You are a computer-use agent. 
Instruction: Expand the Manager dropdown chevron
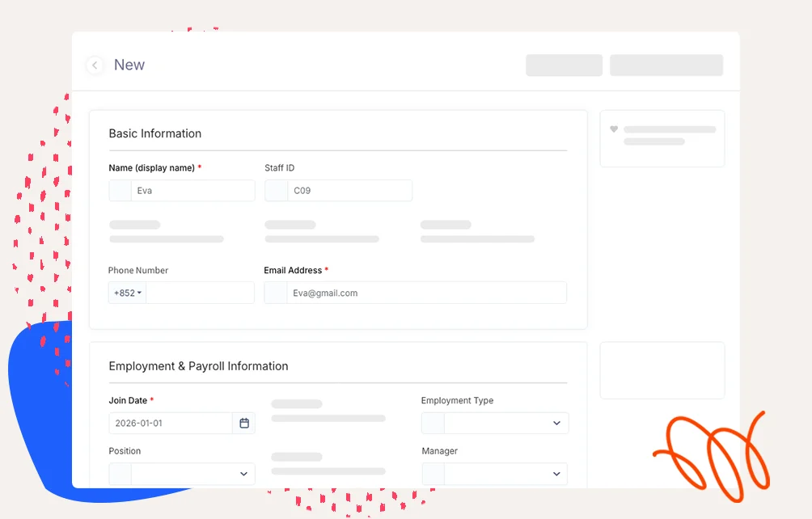tap(556, 474)
